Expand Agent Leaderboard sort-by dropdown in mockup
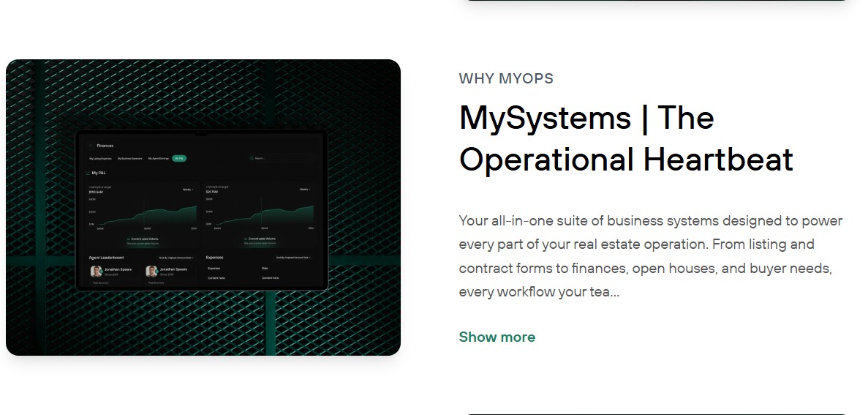This screenshot has height=415, width=868. 176,258
